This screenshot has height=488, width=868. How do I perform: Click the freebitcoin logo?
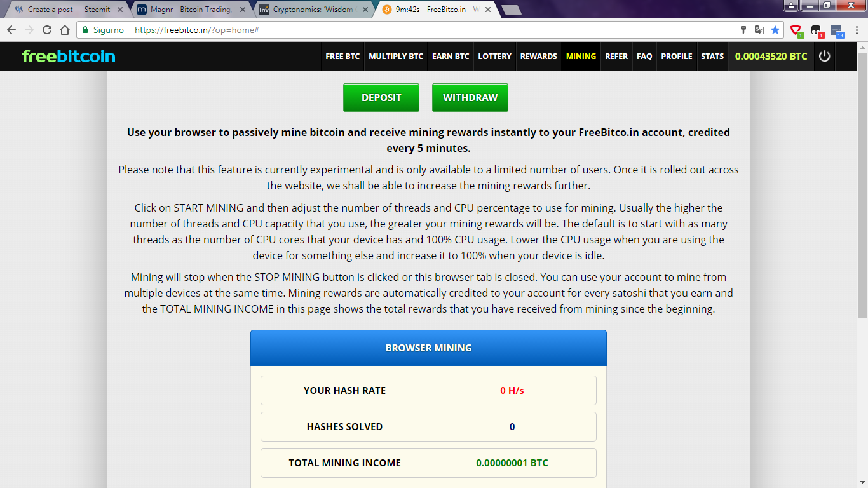[69, 56]
